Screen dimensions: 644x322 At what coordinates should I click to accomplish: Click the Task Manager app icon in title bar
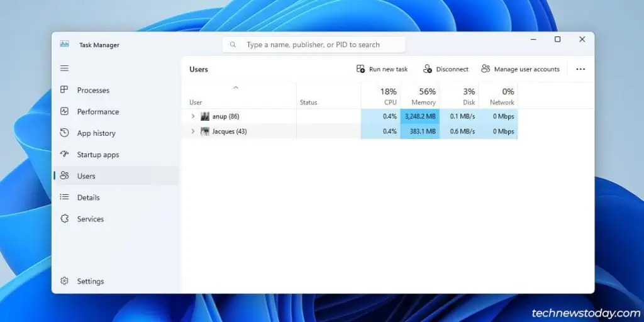click(x=65, y=44)
